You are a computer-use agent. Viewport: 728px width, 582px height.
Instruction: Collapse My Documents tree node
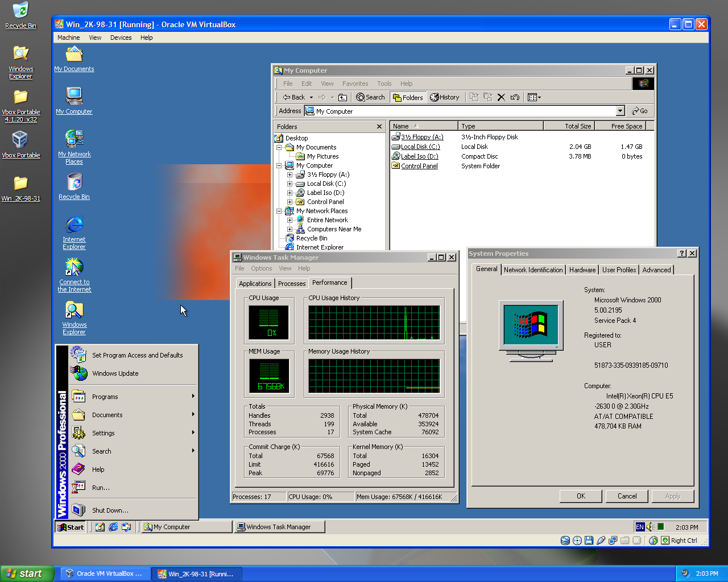[279, 147]
